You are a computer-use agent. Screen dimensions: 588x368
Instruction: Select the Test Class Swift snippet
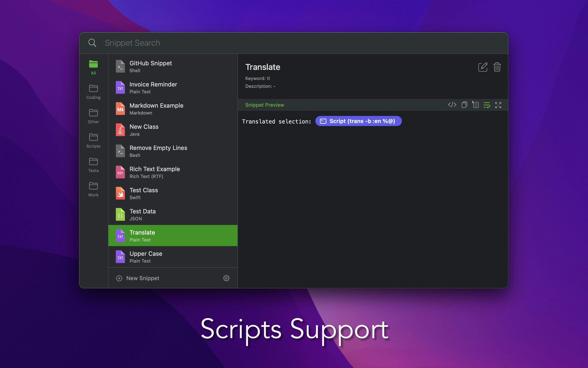(173, 193)
